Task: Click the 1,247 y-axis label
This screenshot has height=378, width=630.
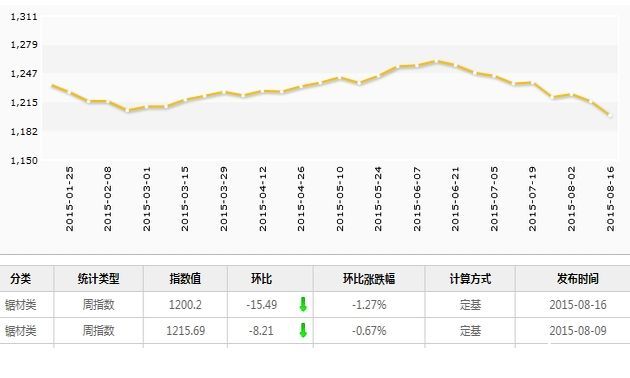Action: pos(24,74)
